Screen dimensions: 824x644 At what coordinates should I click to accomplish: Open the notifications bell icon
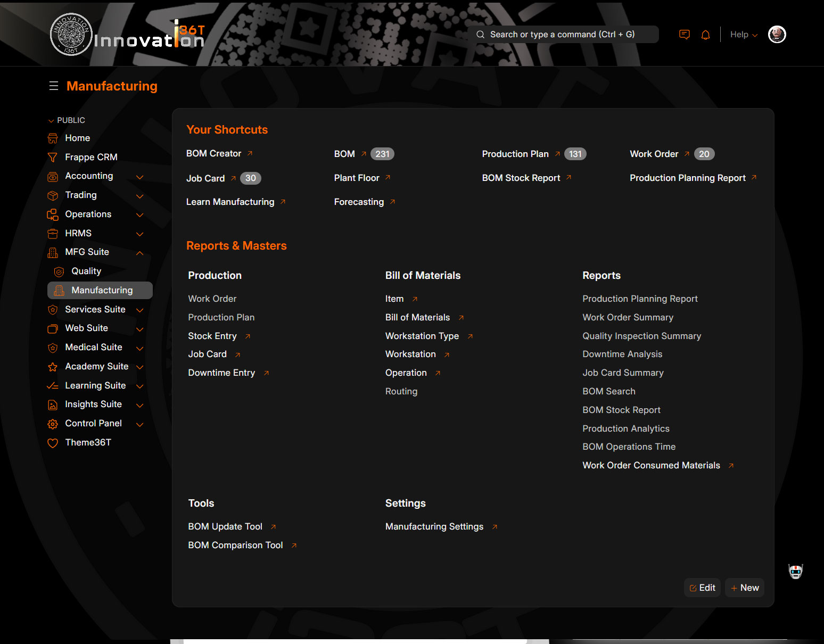(x=705, y=35)
